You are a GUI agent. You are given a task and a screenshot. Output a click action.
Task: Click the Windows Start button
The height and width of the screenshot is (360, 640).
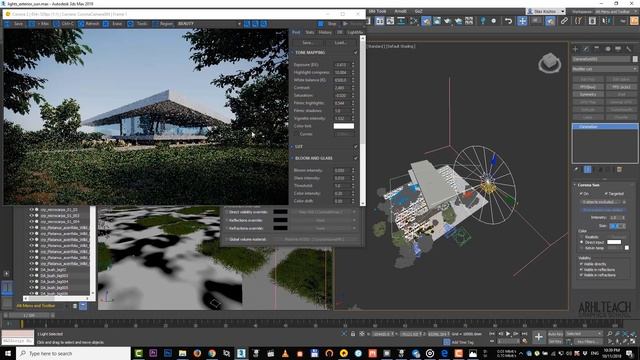8,353
